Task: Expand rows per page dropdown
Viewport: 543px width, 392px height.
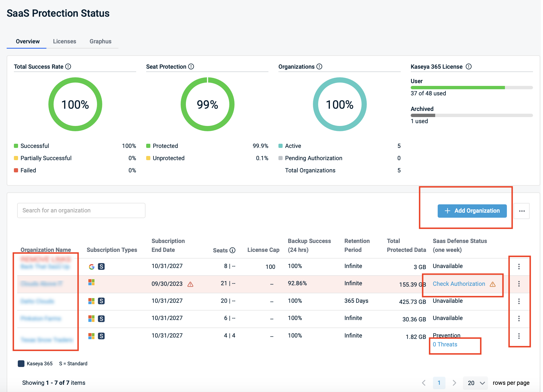Action: click(x=475, y=383)
